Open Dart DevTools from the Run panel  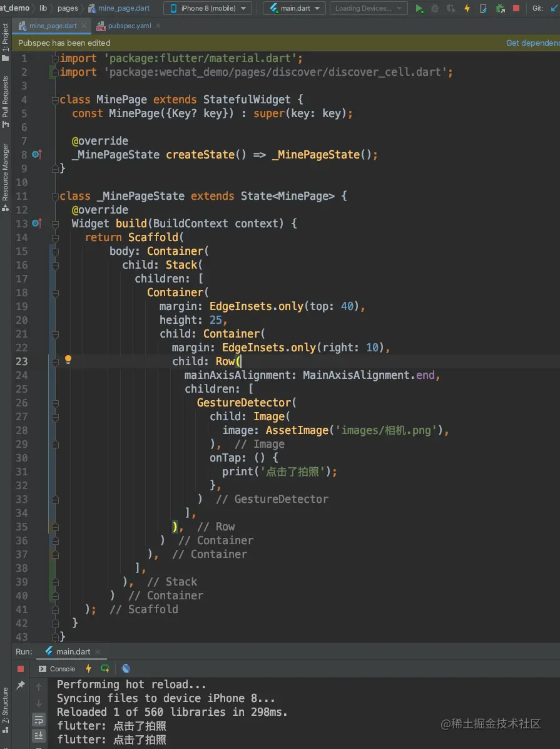(x=126, y=668)
